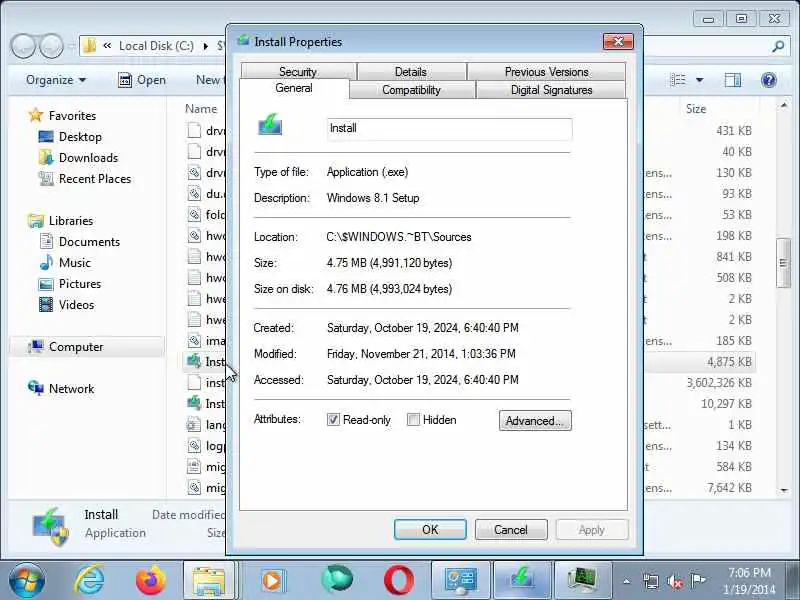The image size is (800, 600).
Task: Toggle the Hidden attribute checkbox
Action: click(413, 420)
